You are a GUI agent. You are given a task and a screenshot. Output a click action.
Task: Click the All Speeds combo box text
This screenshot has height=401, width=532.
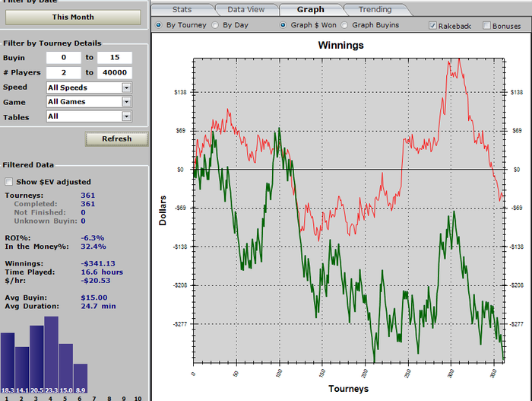[x=68, y=88]
